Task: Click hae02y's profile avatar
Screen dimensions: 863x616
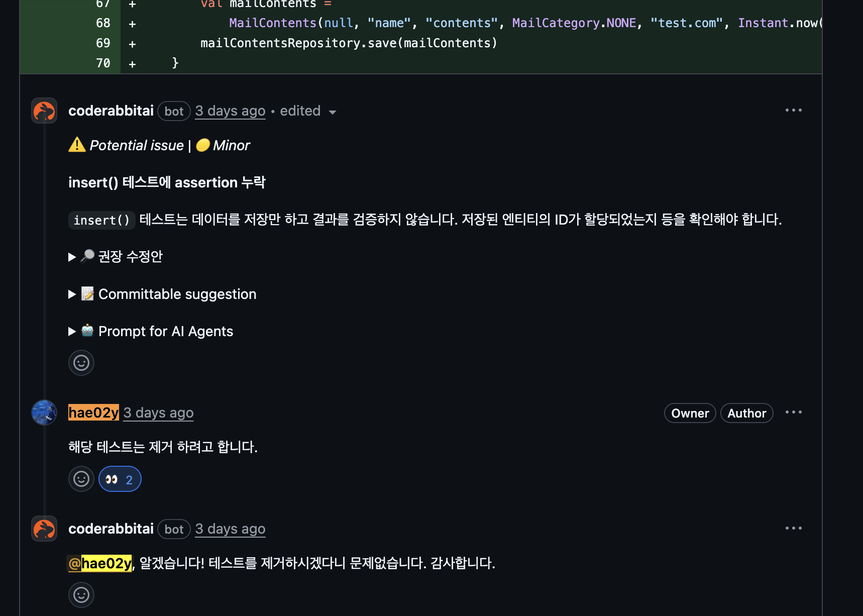Action: point(44,413)
